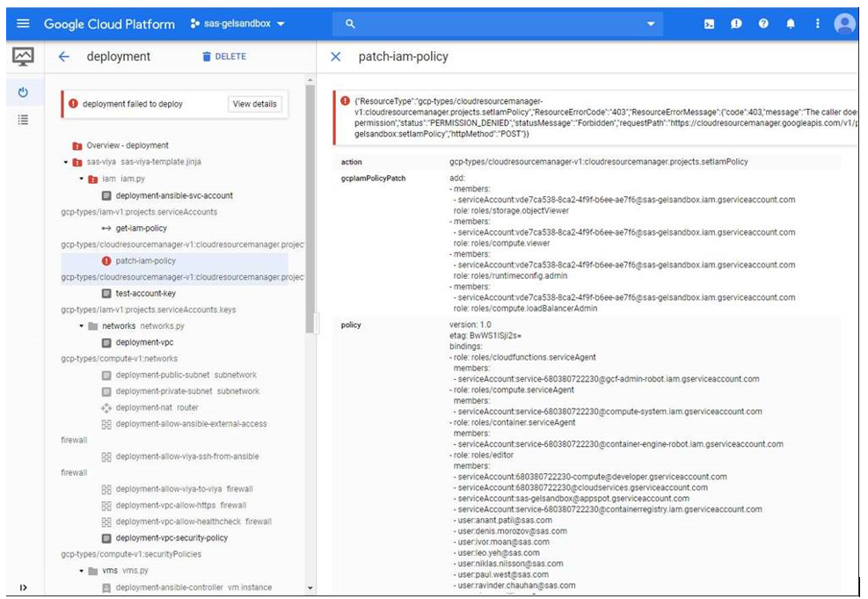Expand the sidebar with bottom arrow

(23, 588)
